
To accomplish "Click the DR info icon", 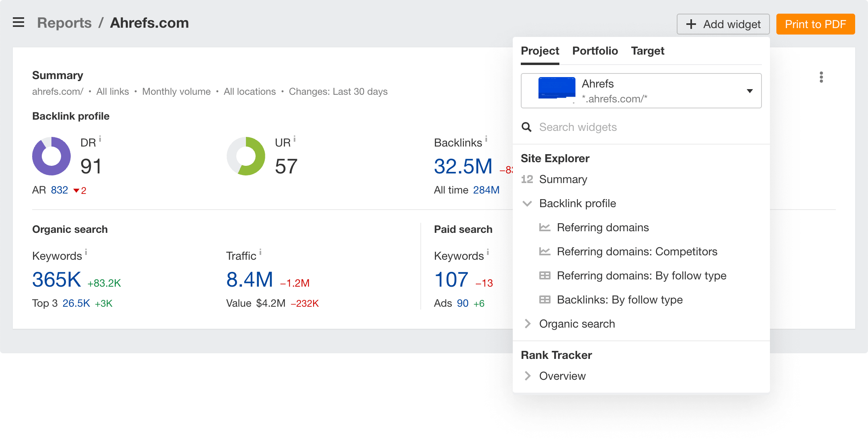I will (100, 139).
